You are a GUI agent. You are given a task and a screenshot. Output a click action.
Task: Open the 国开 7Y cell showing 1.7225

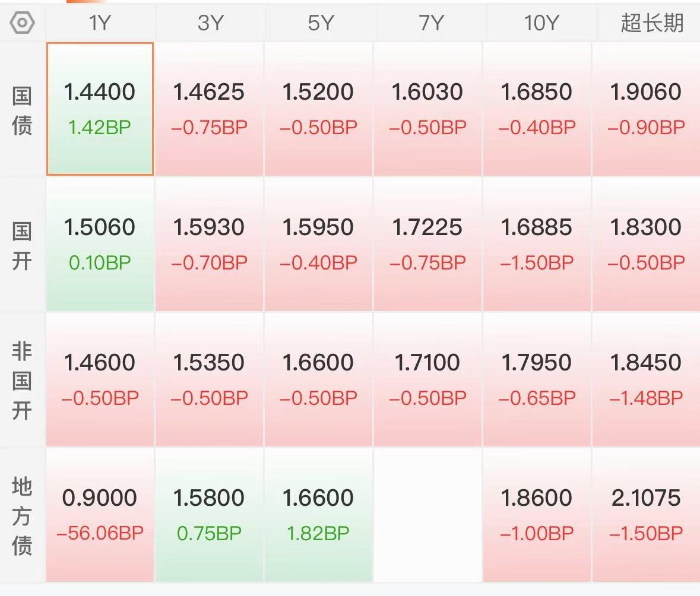[x=427, y=244]
